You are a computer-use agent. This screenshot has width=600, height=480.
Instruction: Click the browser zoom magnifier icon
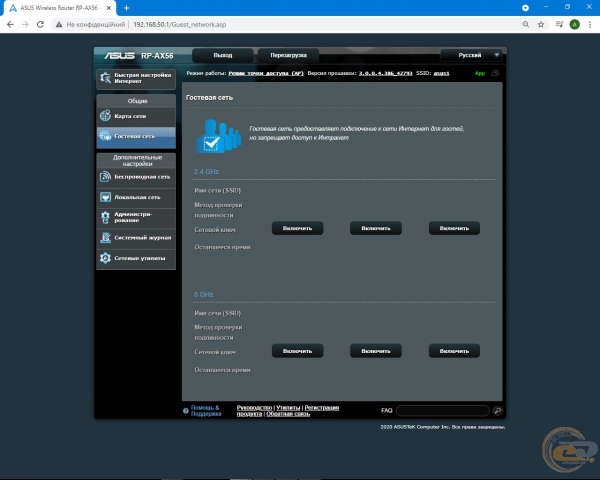click(x=526, y=24)
